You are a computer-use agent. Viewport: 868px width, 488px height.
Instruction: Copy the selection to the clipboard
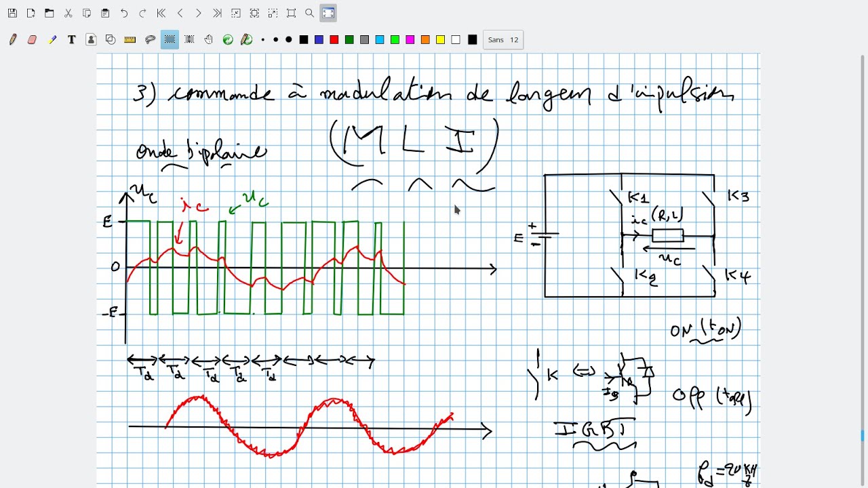(x=87, y=13)
